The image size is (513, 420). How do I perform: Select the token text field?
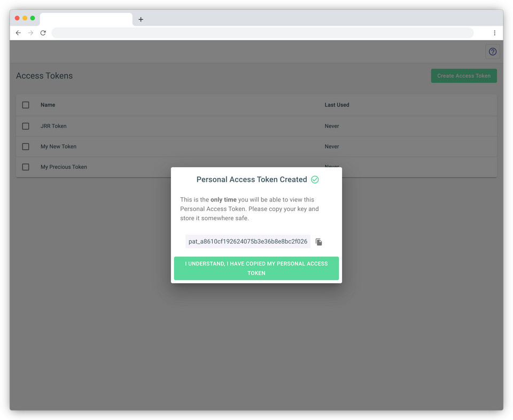247,242
